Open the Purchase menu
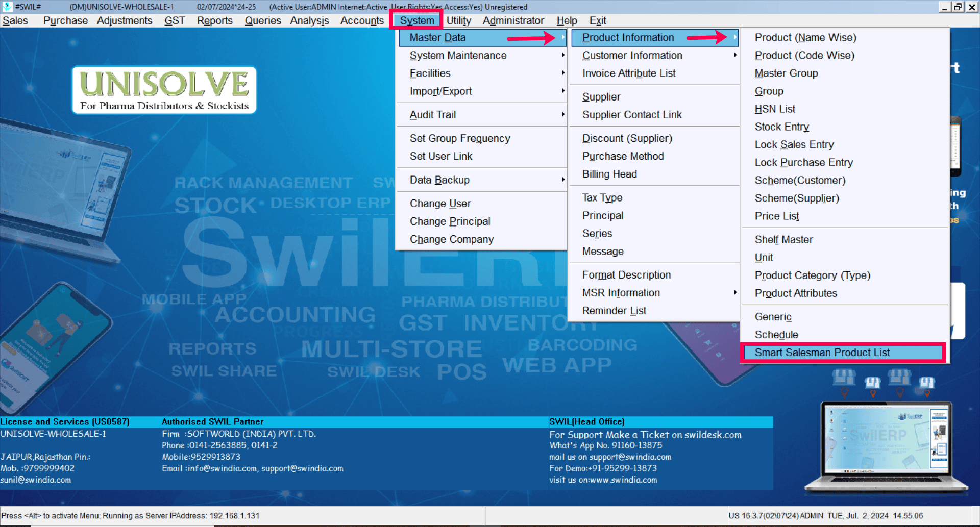Image resolution: width=980 pixels, height=527 pixels. pyautogui.click(x=65, y=21)
